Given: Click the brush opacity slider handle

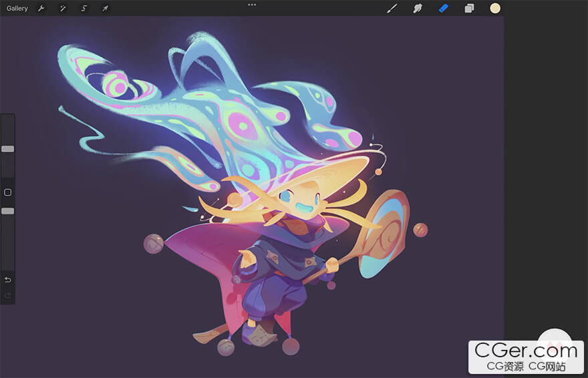Looking at the screenshot, I should [7, 211].
